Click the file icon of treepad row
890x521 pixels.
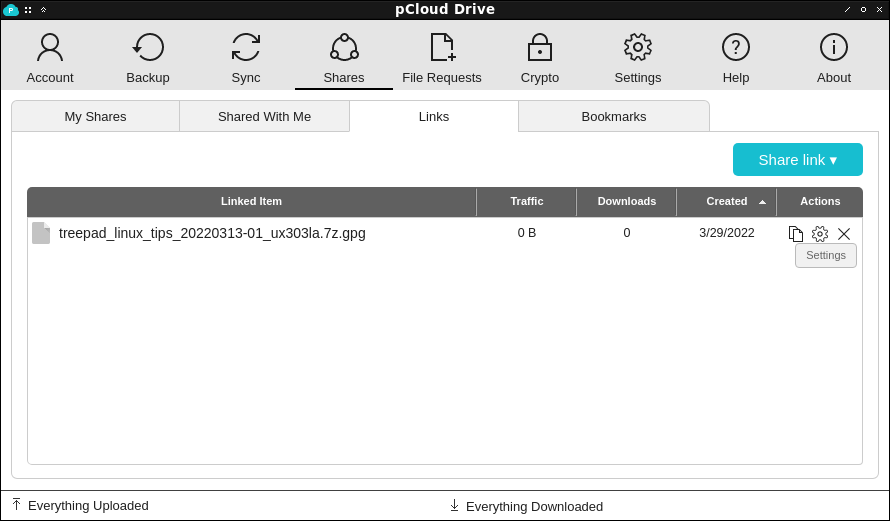(41, 233)
